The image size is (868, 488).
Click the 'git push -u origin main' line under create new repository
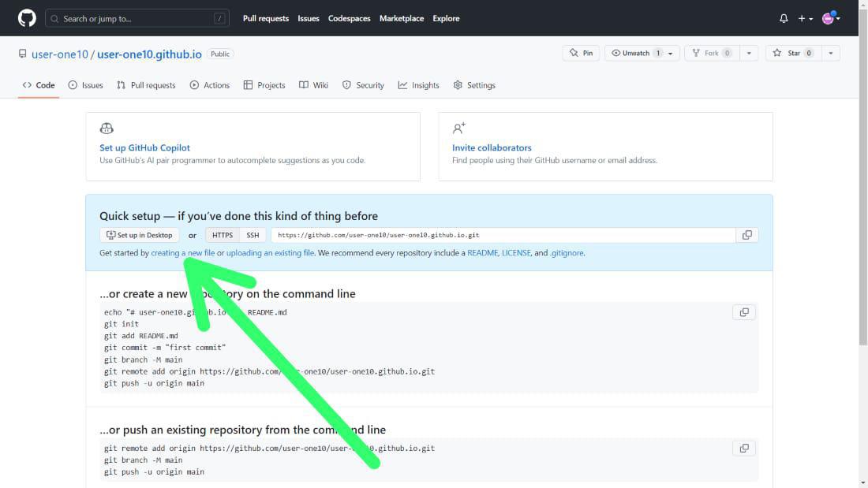point(154,383)
